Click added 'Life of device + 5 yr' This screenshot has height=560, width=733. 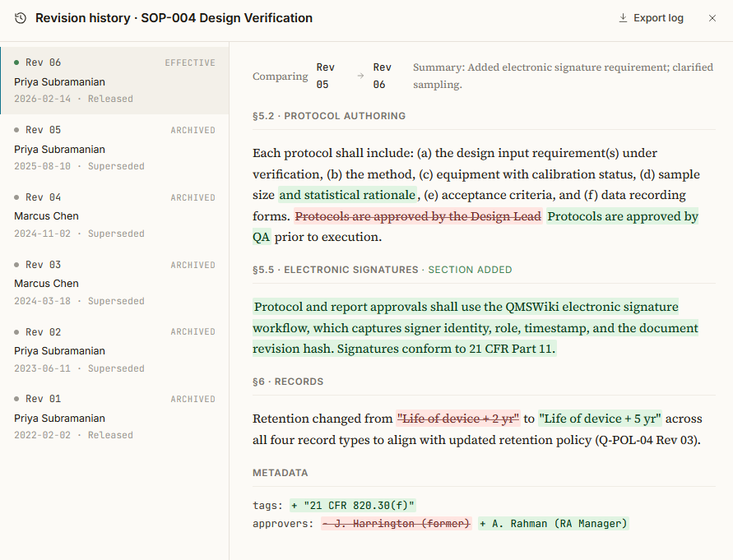pos(600,419)
